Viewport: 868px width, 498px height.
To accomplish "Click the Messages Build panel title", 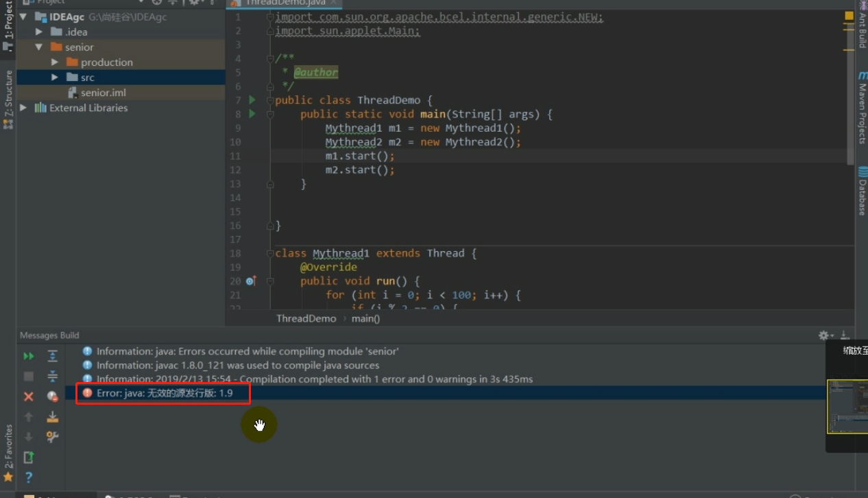I will [49, 335].
